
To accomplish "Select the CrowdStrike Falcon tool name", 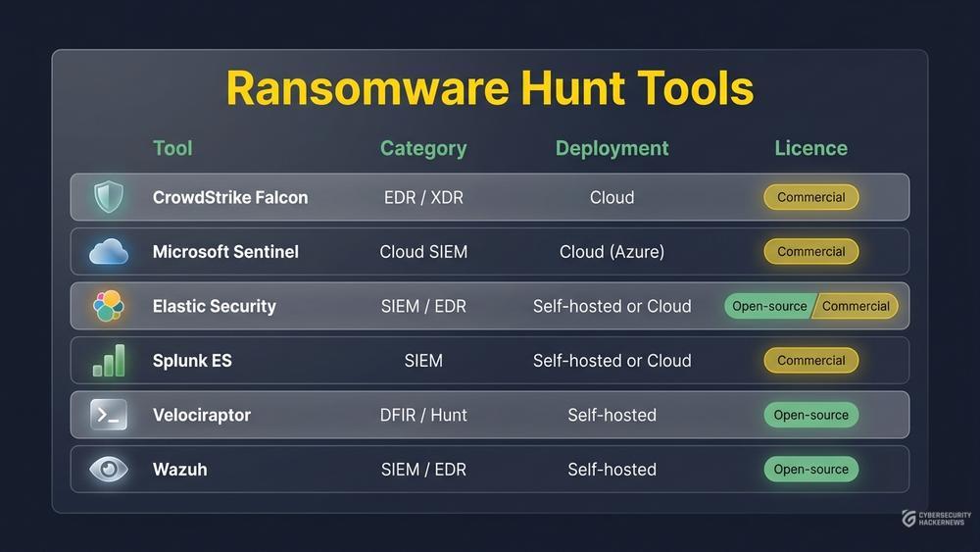I will click(230, 197).
